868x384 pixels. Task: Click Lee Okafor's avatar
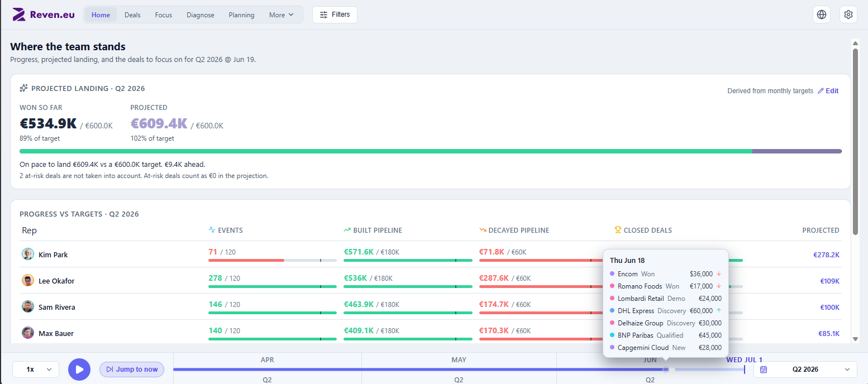(x=28, y=281)
